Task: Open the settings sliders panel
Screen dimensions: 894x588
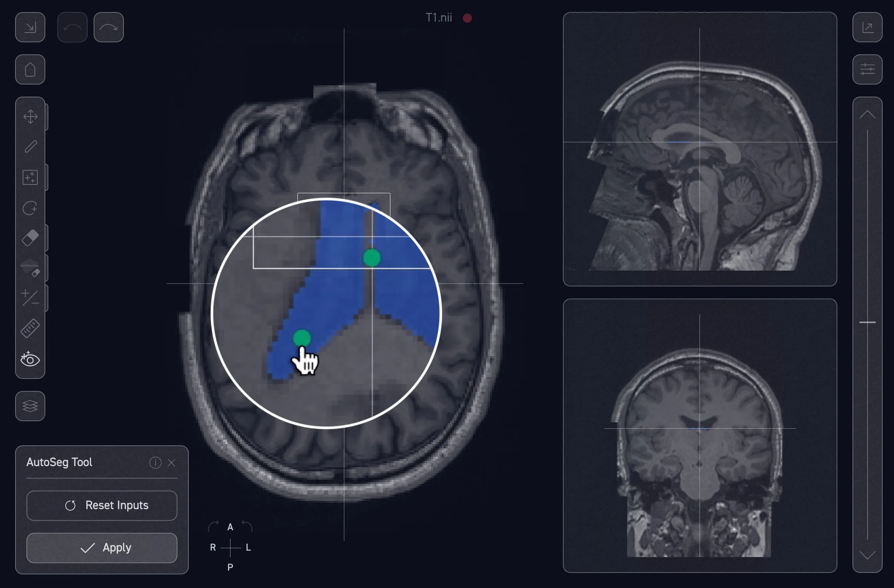Action: tap(867, 69)
